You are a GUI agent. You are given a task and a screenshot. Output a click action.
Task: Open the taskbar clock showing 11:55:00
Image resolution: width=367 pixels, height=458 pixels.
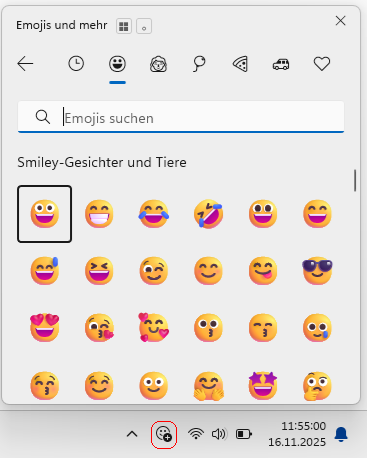[x=297, y=434]
